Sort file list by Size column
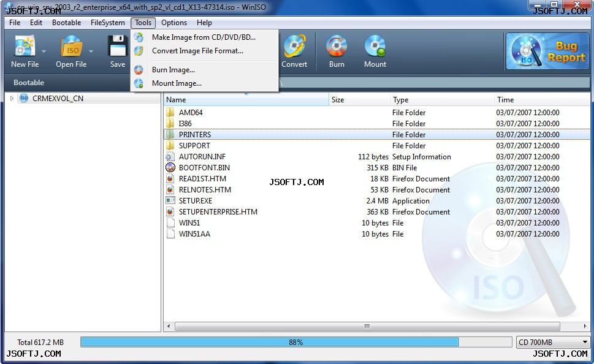 pyautogui.click(x=359, y=100)
